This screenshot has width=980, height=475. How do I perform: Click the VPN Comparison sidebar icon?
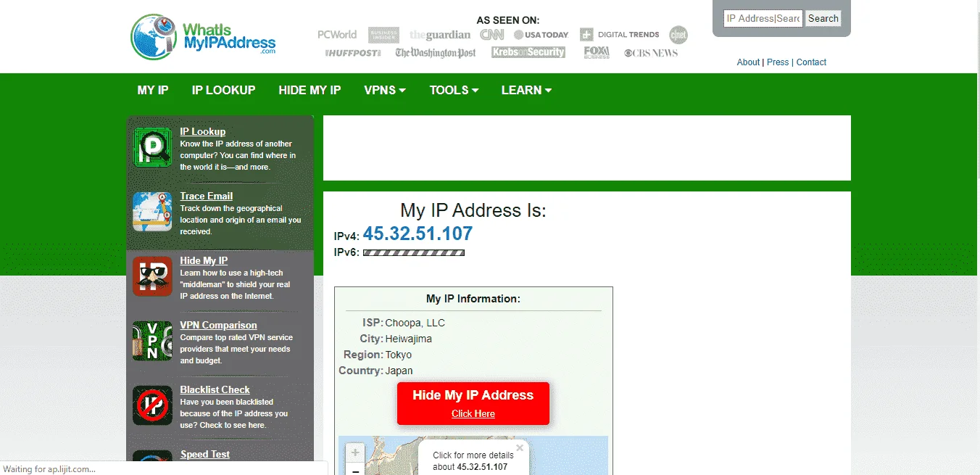click(x=152, y=341)
